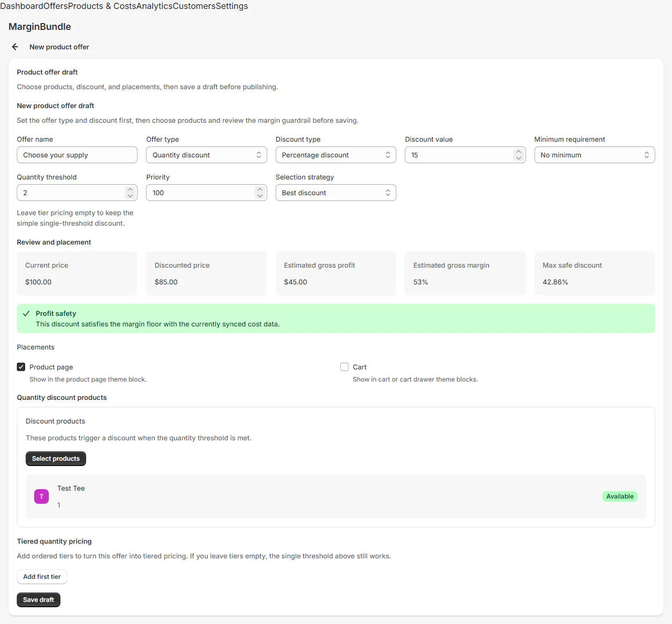Click the Profit safety banner title
Viewport: 672px width, 624px height.
56,313
